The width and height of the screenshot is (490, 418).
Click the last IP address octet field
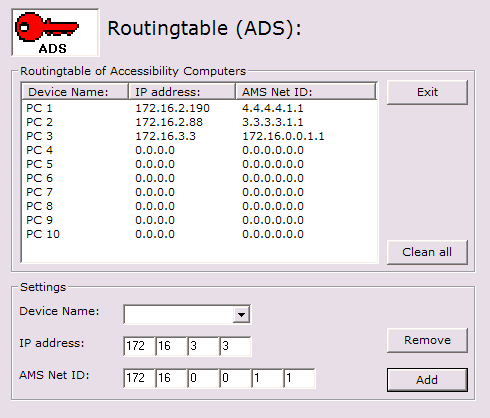pyautogui.click(x=235, y=346)
